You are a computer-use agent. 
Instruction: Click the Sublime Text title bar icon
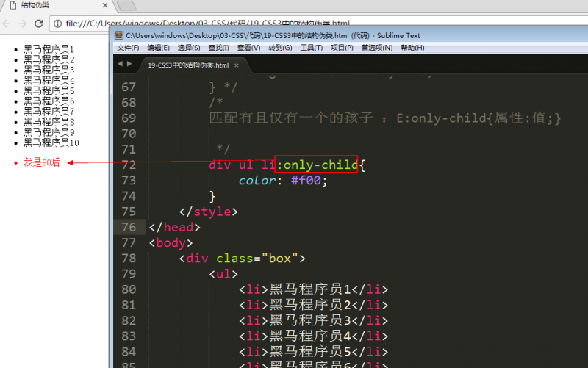(118, 35)
